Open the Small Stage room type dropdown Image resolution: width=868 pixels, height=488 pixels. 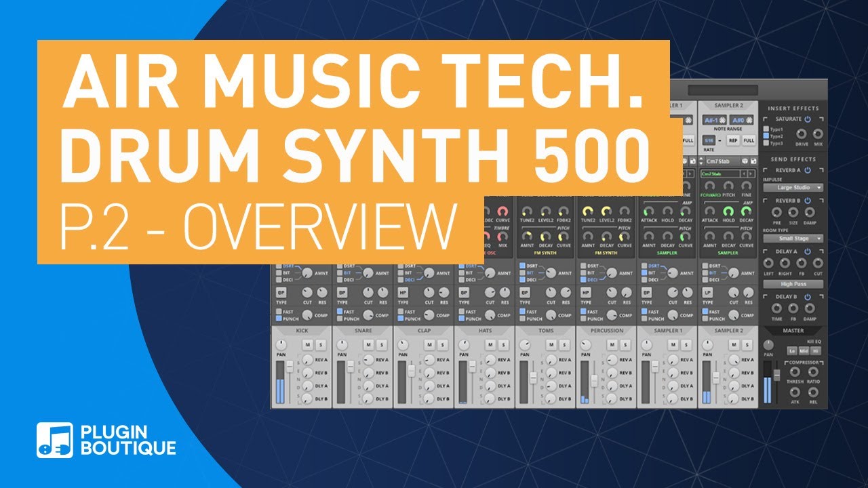click(793, 239)
